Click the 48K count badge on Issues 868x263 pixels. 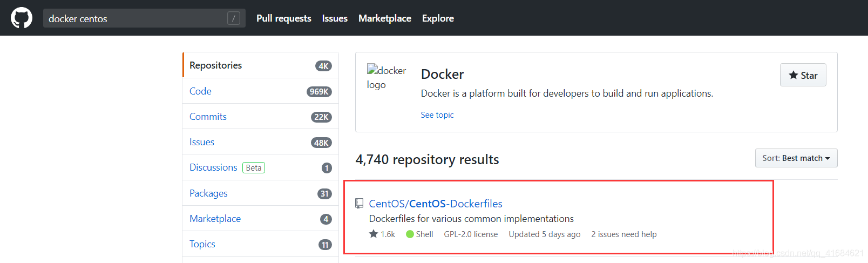coord(321,143)
